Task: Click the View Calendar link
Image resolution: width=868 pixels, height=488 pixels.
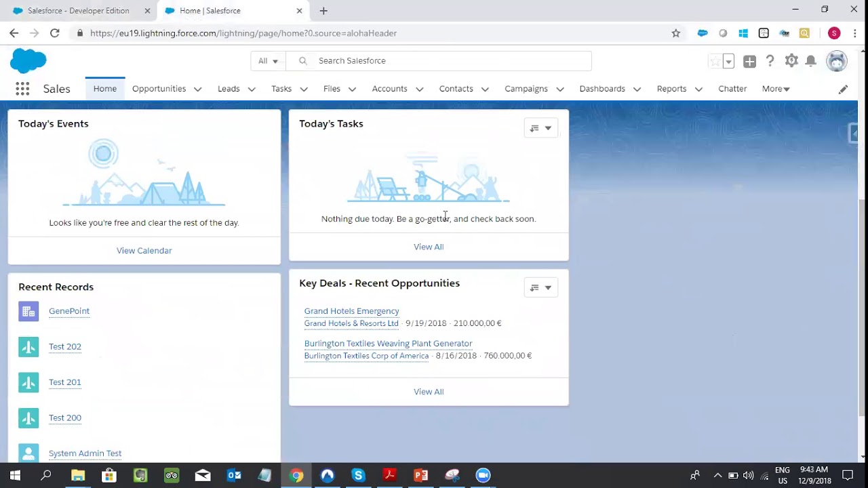Action: [144, 251]
